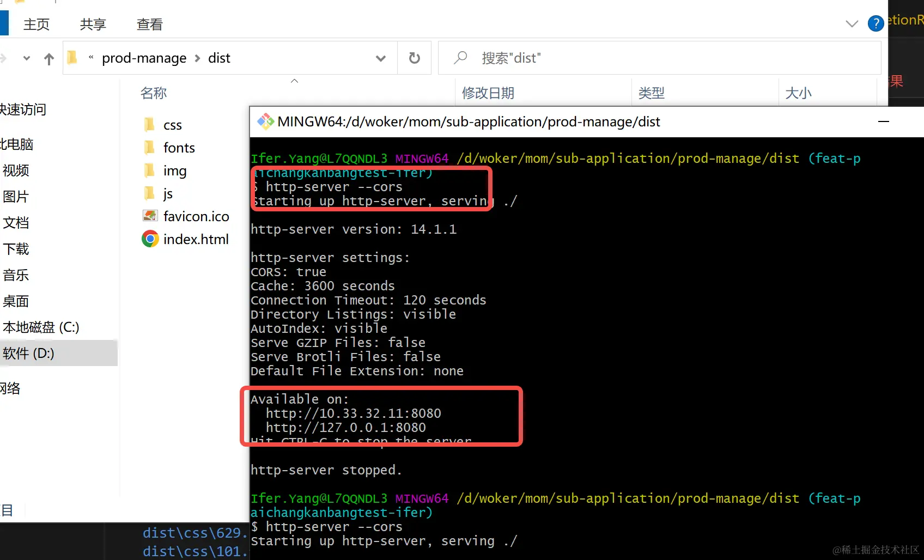924x560 pixels.
Task: Open 图片 in the navigation pane
Action: (x=16, y=197)
